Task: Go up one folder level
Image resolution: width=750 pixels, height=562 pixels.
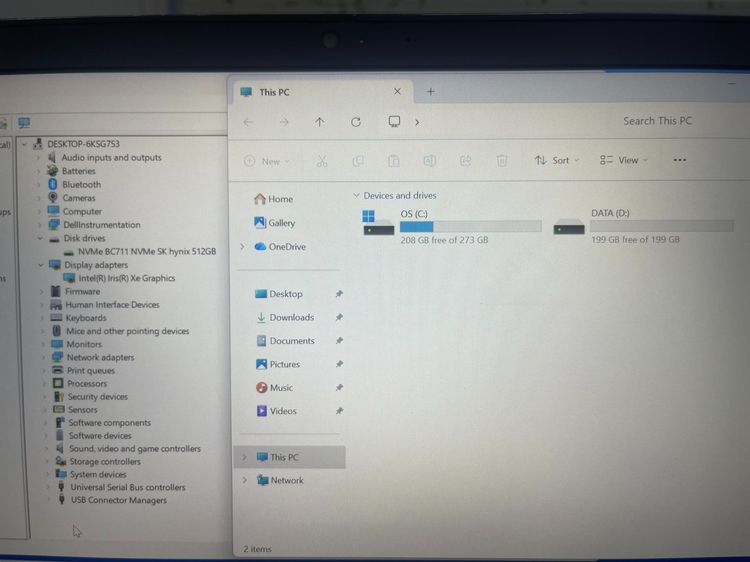Action: [x=320, y=122]
